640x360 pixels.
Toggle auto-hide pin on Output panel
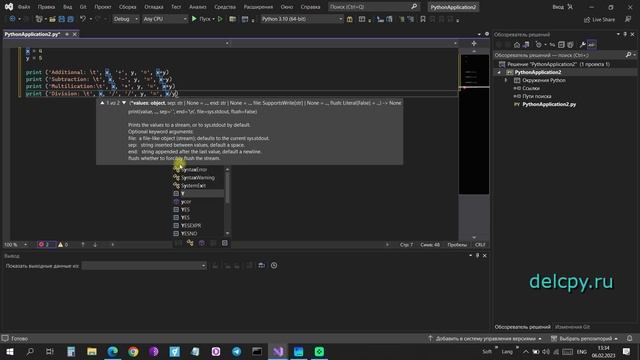pos(477,256)
